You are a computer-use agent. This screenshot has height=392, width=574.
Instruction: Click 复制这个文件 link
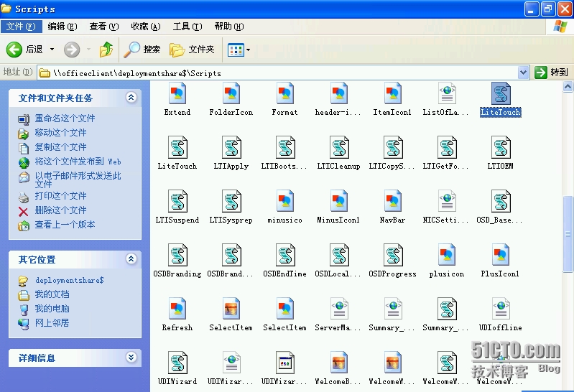(x=61, y=146)
